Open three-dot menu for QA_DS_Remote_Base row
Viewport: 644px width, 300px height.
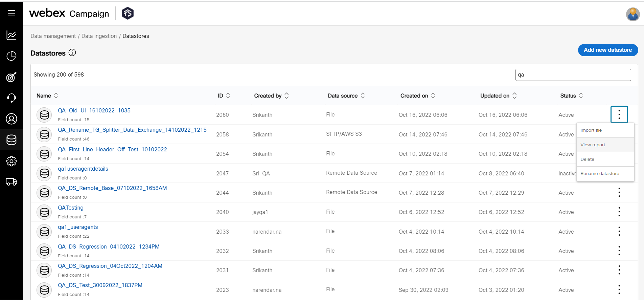pos(619,192)
